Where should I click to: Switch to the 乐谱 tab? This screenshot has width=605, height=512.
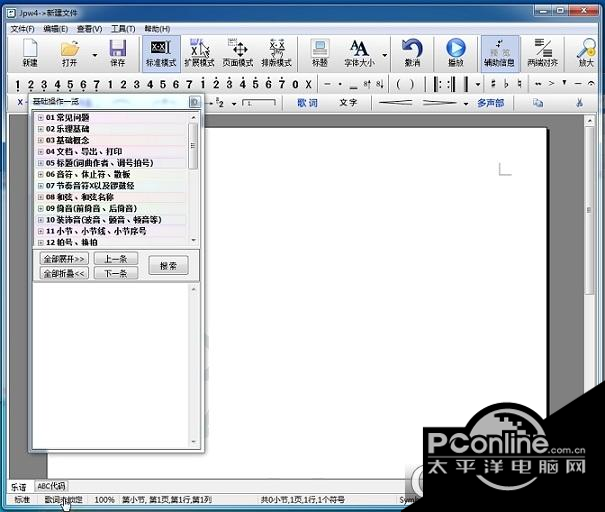click(x=19, y=486)
